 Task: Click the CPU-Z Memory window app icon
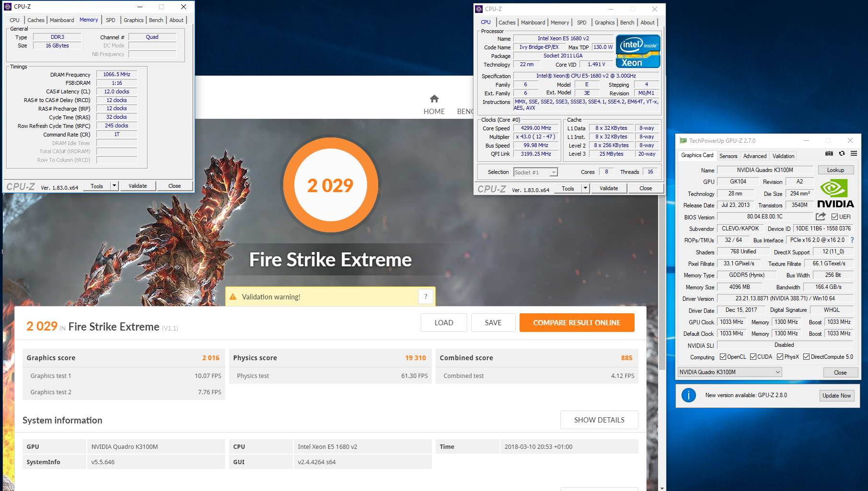coord(8,7)
